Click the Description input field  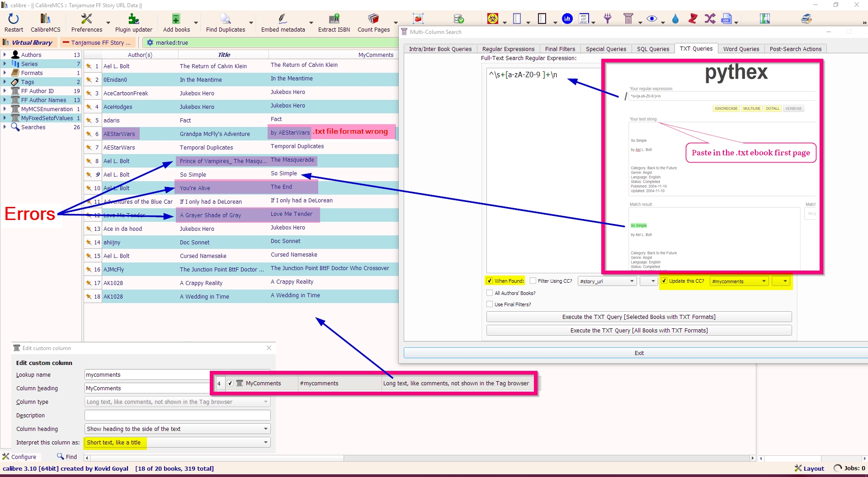pos(177,415)
